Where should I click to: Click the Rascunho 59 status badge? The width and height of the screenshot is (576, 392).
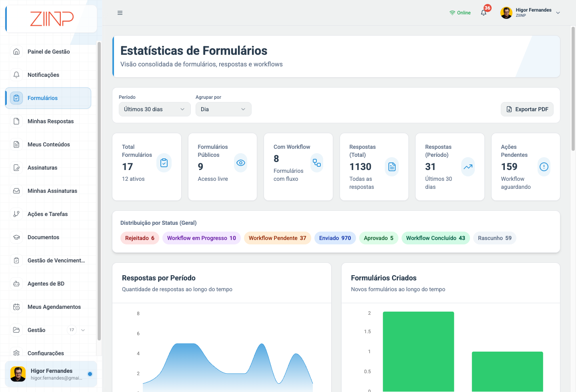pos(495,238)
